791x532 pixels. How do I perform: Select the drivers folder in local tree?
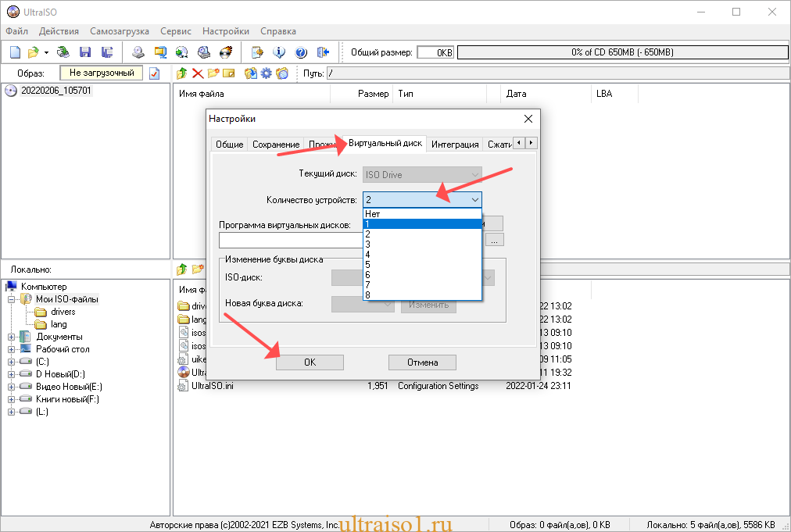[x=63, y=312]
